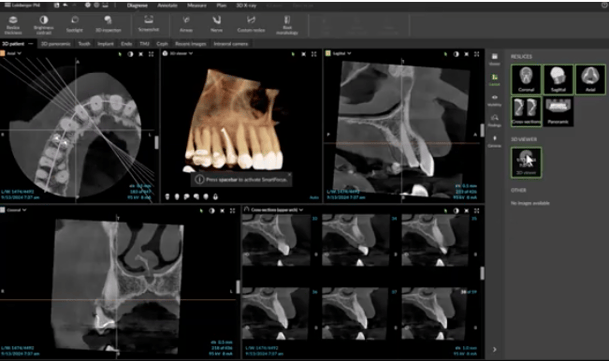Image resolution: width=609 pixels, height=361 pixels.
Task: Toggle the Cross sections reslice in the layout
Action: point(526,111)
